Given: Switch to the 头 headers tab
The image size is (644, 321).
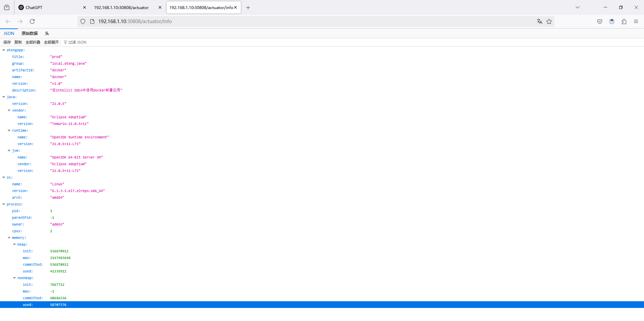Looking at the screenshot, I should [x=47, y=34].
